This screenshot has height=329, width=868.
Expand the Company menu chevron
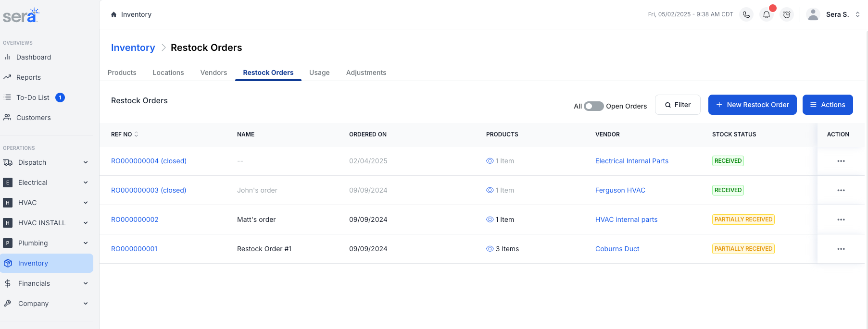pos(86,304)
